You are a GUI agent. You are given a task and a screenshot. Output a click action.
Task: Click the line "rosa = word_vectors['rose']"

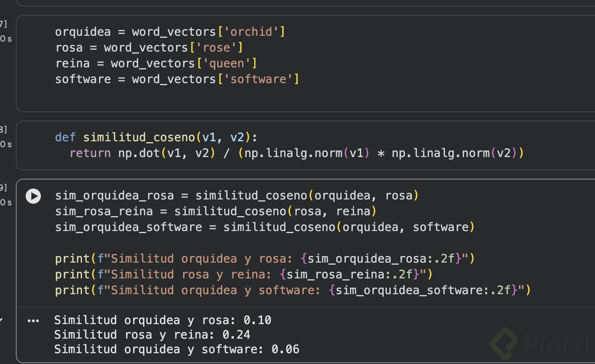pyautogui.click(x=149, y=48)
